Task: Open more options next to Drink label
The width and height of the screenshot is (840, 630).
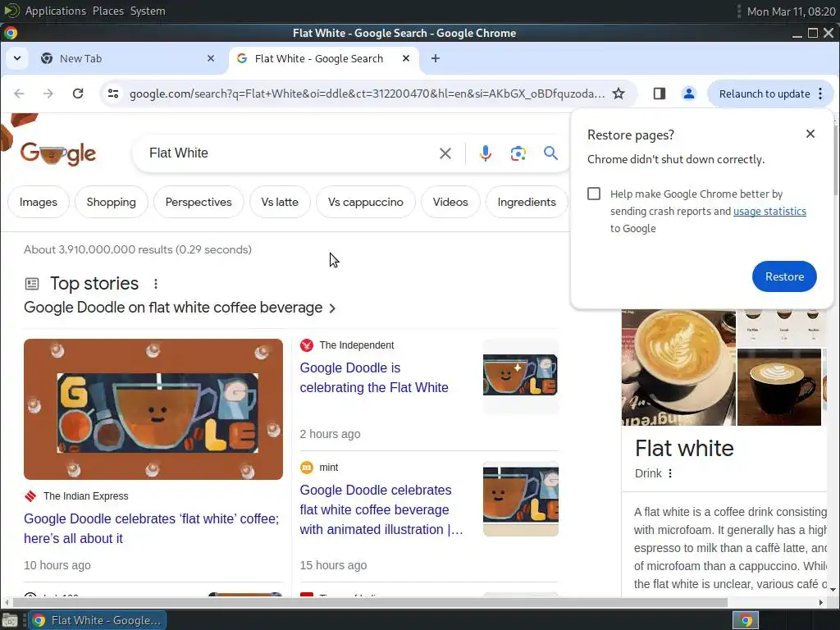Action: 670,473
